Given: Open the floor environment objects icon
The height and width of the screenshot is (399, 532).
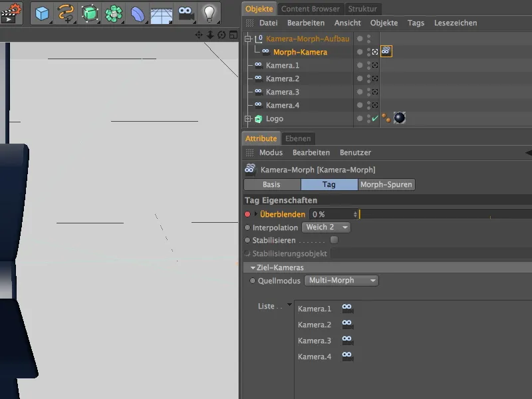Looking at the screenshot, I should (161, 15).
